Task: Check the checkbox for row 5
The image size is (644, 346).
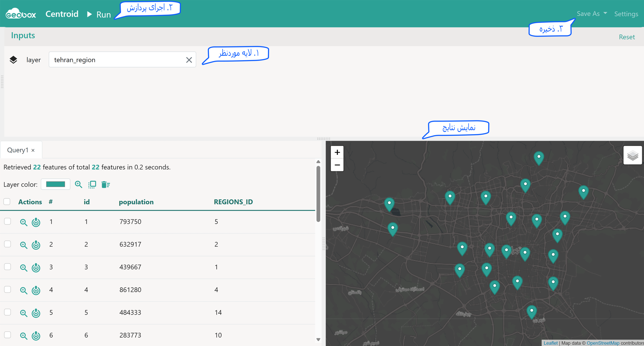Action: (x=8, y=312)
